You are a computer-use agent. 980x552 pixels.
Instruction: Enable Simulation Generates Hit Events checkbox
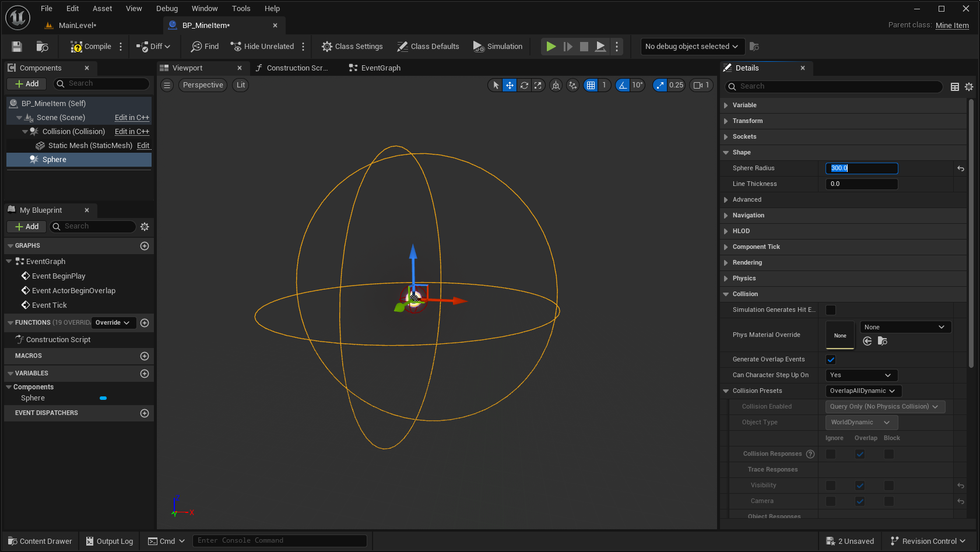pyautogui.click(x=831, y=310)
